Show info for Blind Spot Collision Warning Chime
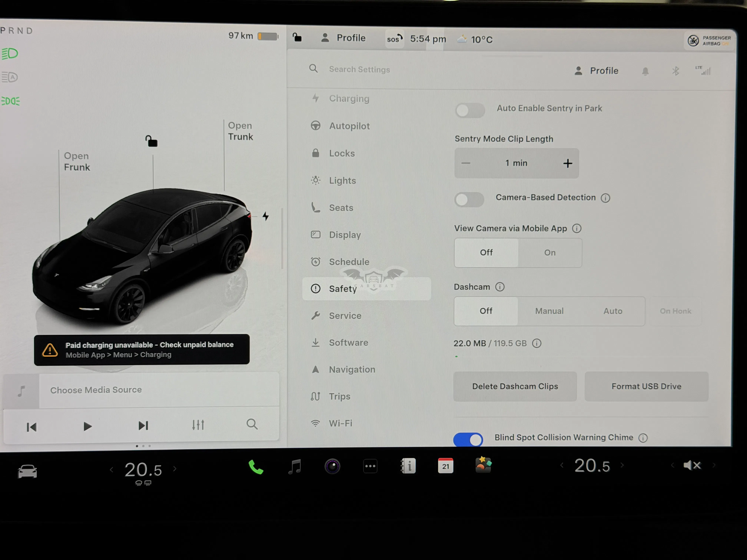 pyautogui.click(x=643, y=438)
